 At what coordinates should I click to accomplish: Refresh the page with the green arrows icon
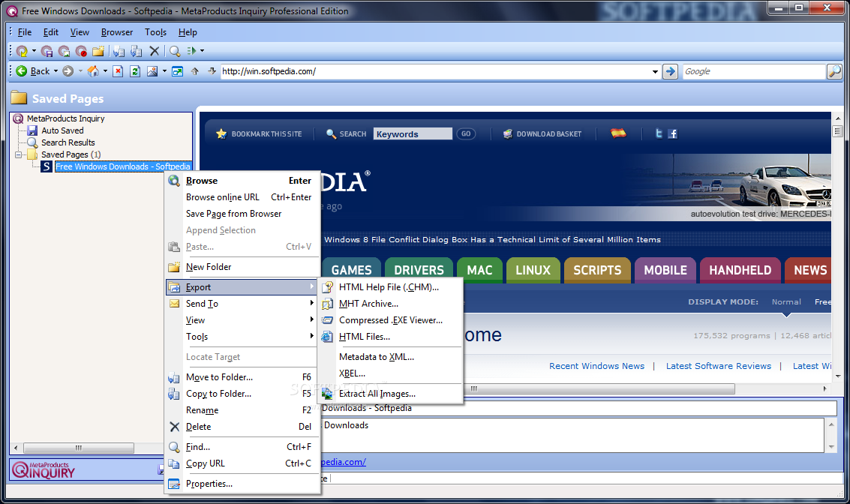tap(136, 71)
